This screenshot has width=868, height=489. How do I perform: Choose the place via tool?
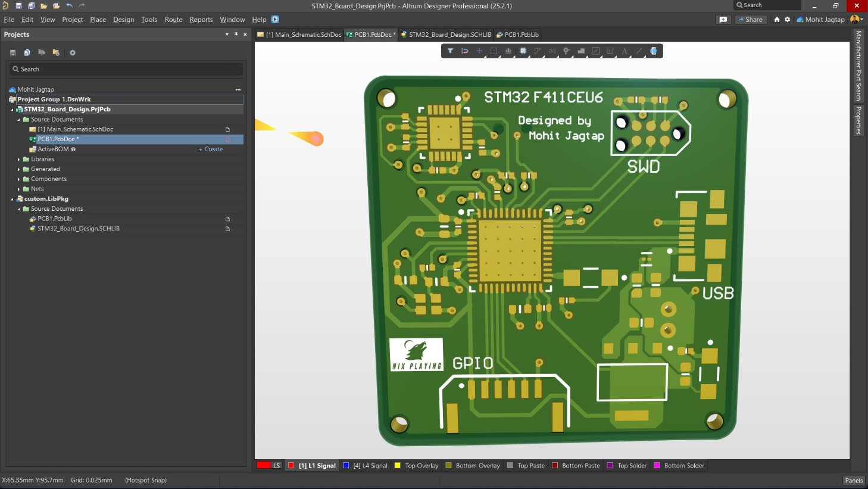pos(567,51)
